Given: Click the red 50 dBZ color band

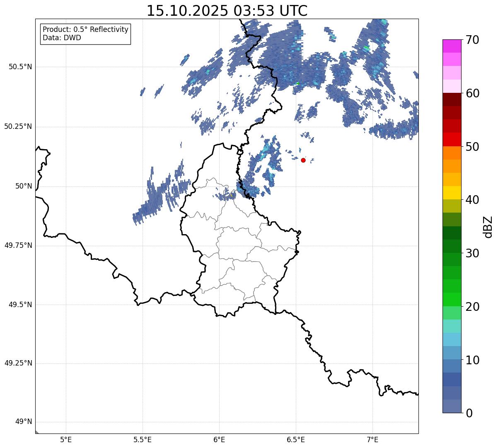Looking at the screenshot, I should point(452,139).
